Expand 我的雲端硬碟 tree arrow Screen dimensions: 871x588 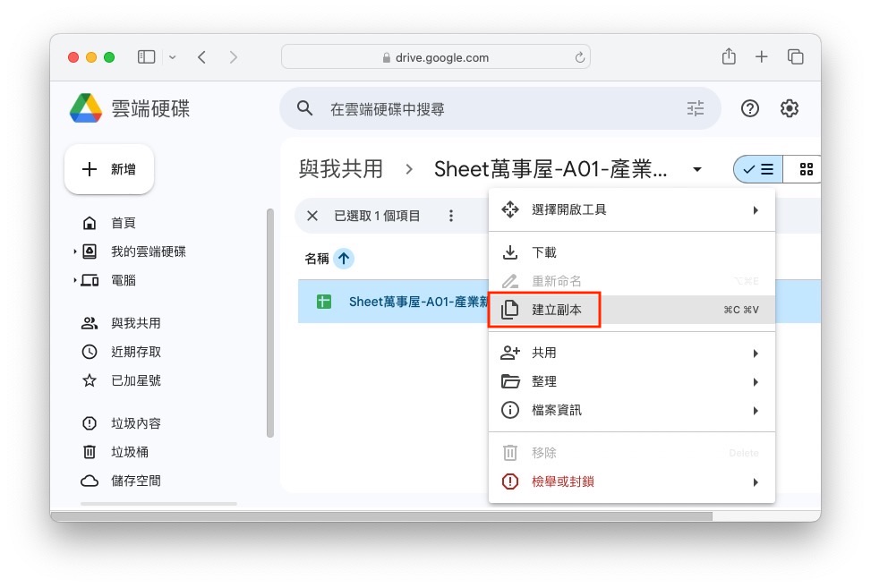pyautogui.click(x=74, y=251)
